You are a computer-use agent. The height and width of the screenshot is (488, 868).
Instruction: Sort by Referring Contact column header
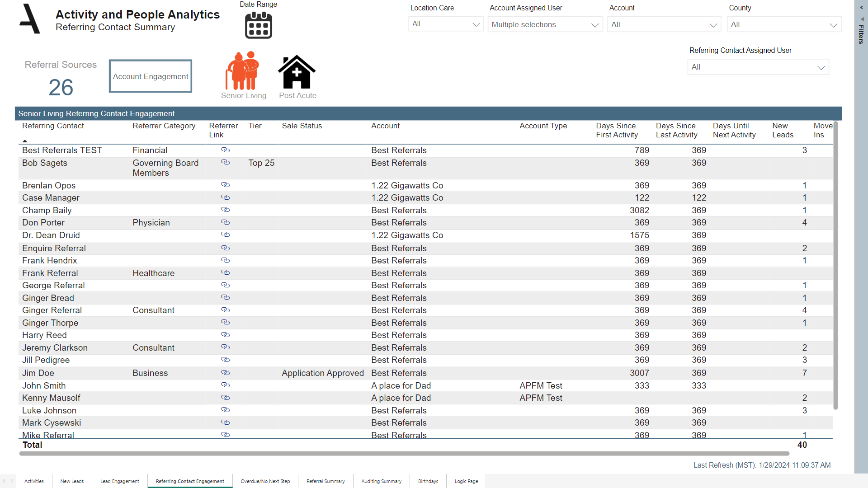coord(53,126)
